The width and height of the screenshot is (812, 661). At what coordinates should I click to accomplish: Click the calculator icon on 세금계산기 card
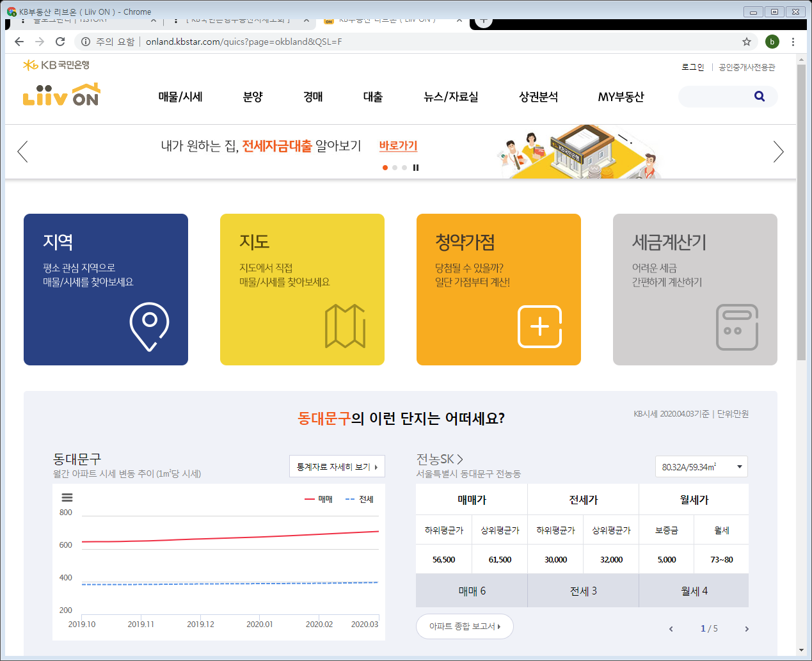[x=737, y=327]
